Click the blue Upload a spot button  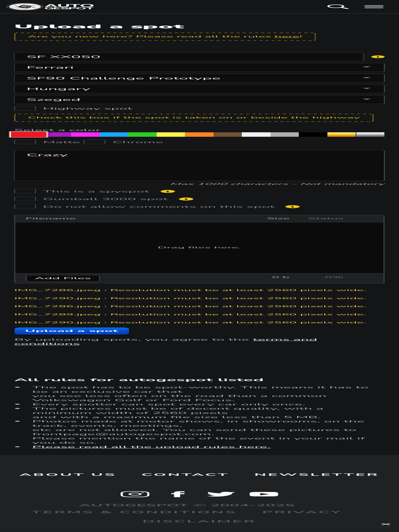click(x=72, y=331)
